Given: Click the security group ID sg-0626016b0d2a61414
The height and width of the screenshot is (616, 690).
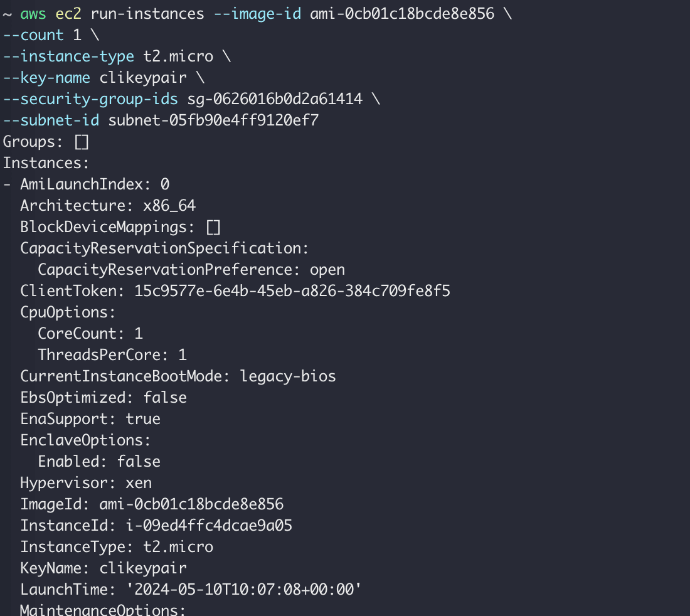Looking at the screenshot, I should (x=275, y=98).
